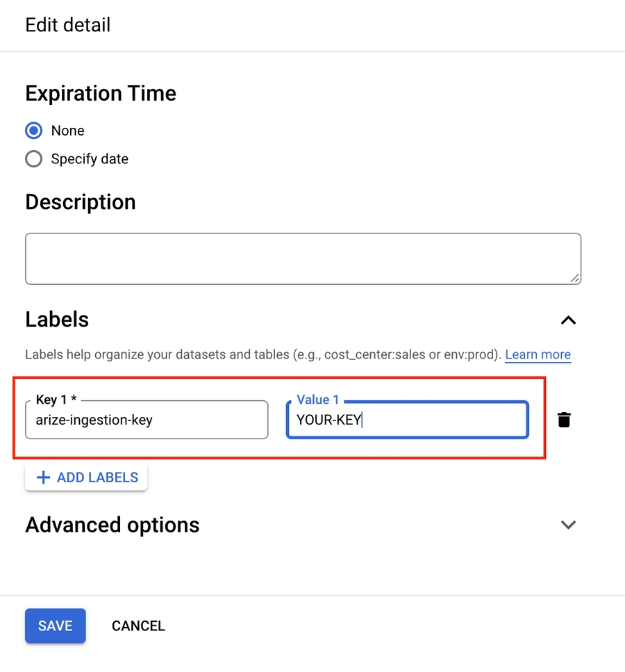Image resolution: width=625 pixels, height=672 pixels.
Task: Open the Learn more link
Action: (x=537, y=354)
